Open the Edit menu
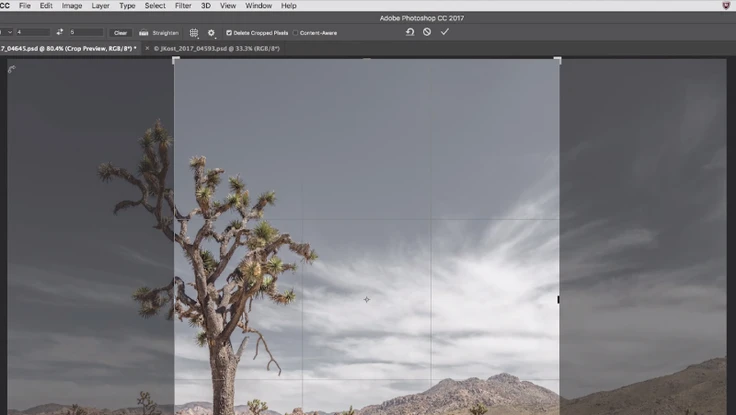Image resolution: width=736 pixels, height=415 pixels. tap(46, 6)
